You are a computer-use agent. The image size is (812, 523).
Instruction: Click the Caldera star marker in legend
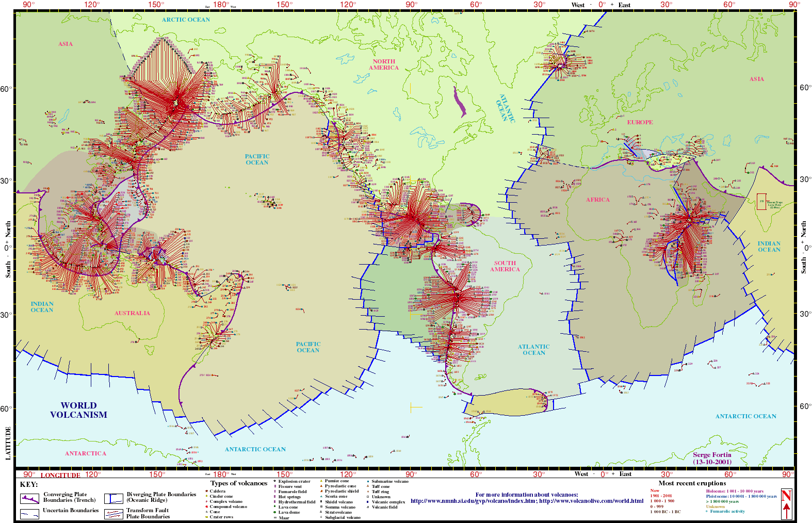206,492
